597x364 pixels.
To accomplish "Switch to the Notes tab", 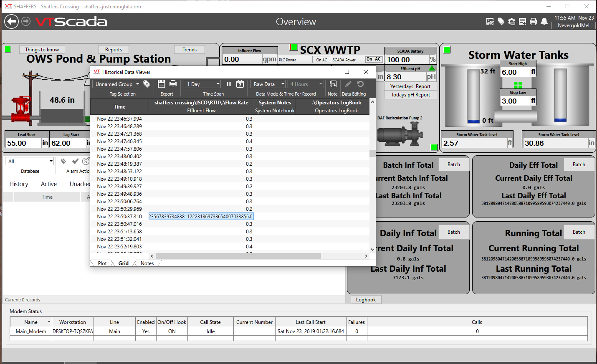I will pos(147,263).
